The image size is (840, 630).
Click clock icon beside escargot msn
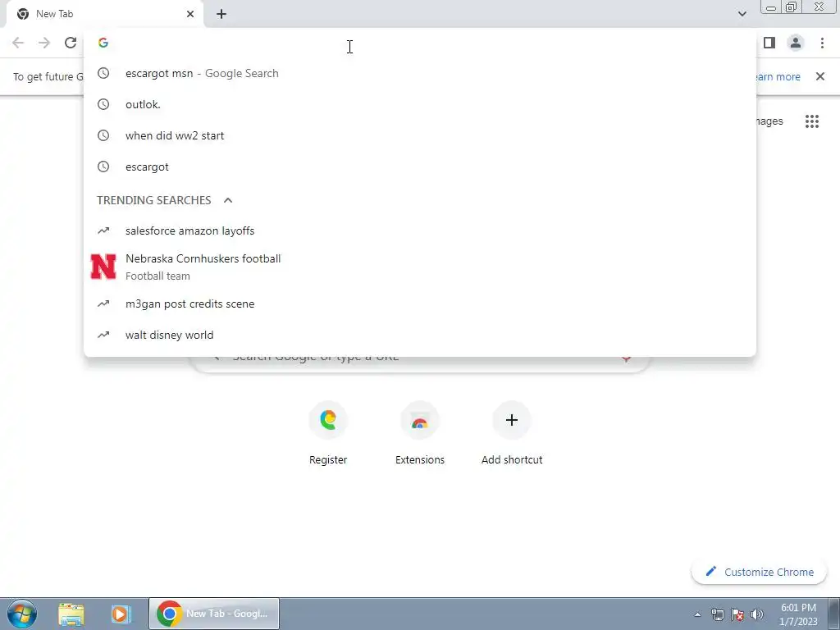click(103, 73)
